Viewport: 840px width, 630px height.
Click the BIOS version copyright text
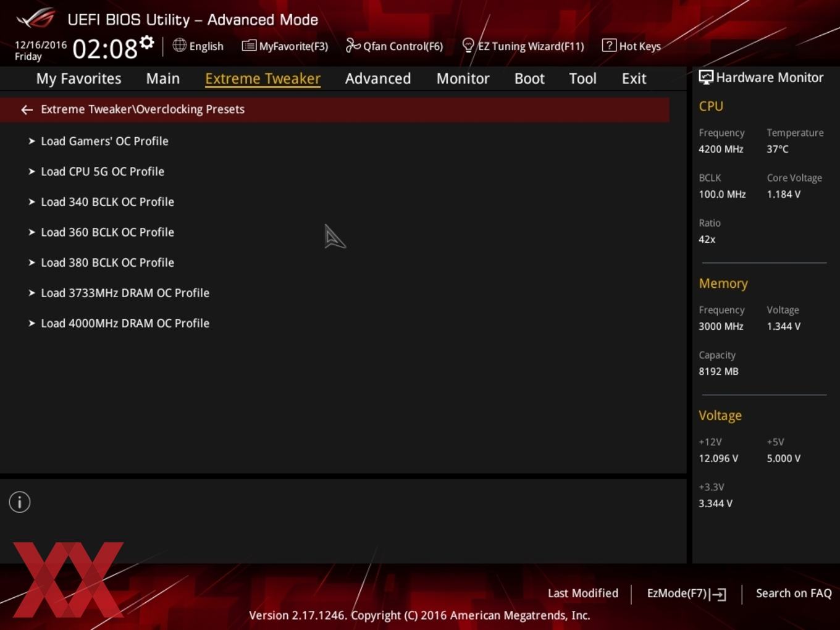pyautogui.click(x=419, y=615)
